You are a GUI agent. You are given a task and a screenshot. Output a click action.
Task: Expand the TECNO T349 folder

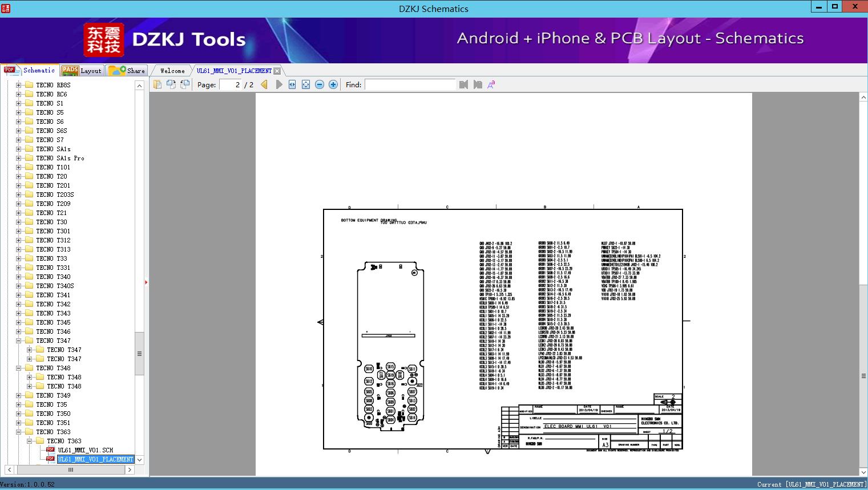point(19,395)
